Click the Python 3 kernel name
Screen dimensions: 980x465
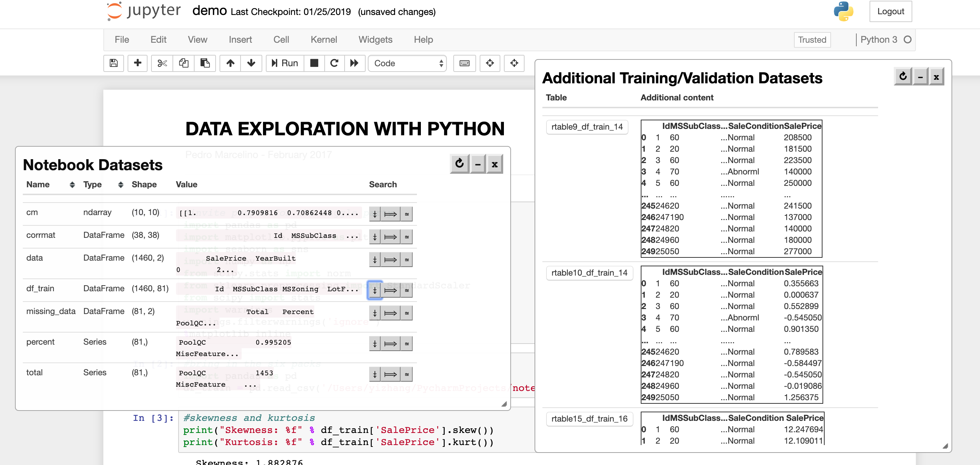pos(878,40)
